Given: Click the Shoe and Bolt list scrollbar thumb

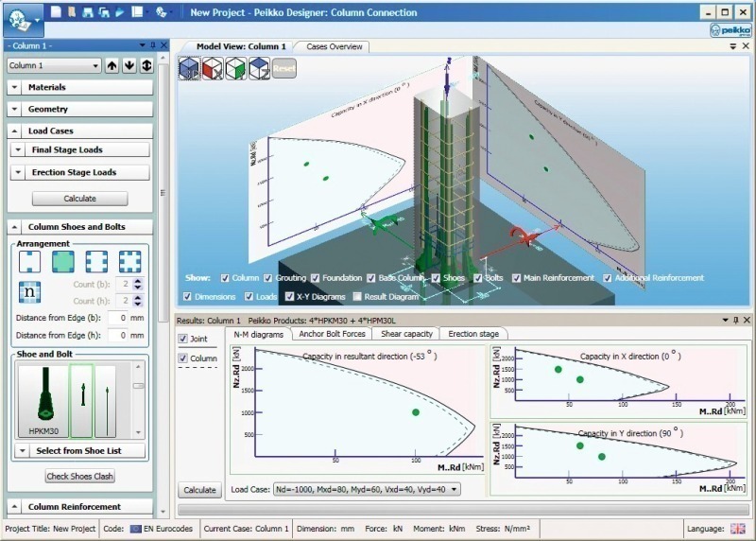Looking at the screenshot, I should point(138,386).
